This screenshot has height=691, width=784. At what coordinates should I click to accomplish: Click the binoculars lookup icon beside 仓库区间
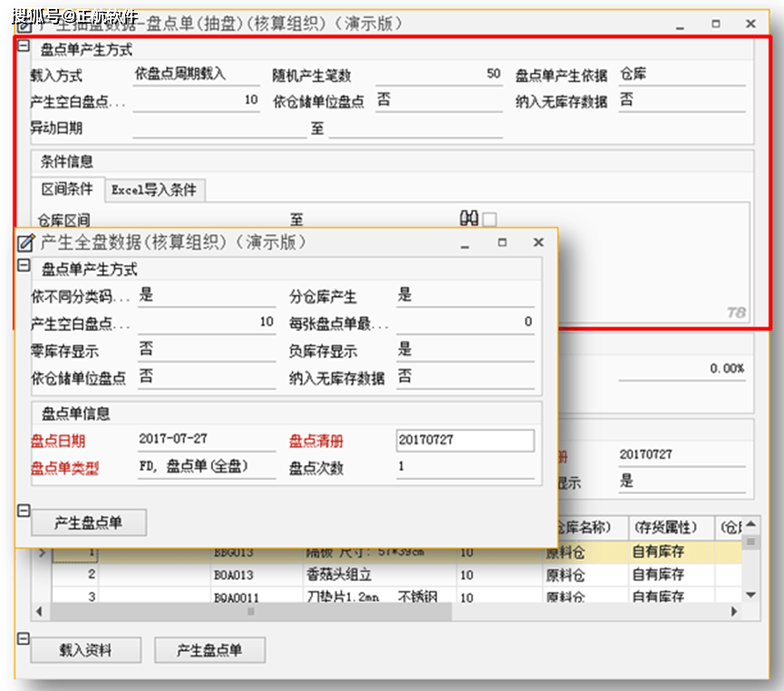coord(467,218)
